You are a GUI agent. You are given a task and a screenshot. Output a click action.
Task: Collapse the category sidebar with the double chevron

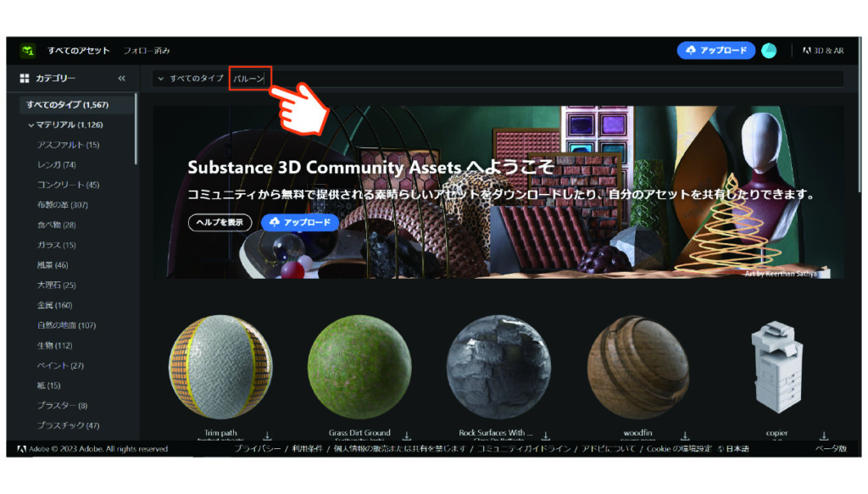121,79
